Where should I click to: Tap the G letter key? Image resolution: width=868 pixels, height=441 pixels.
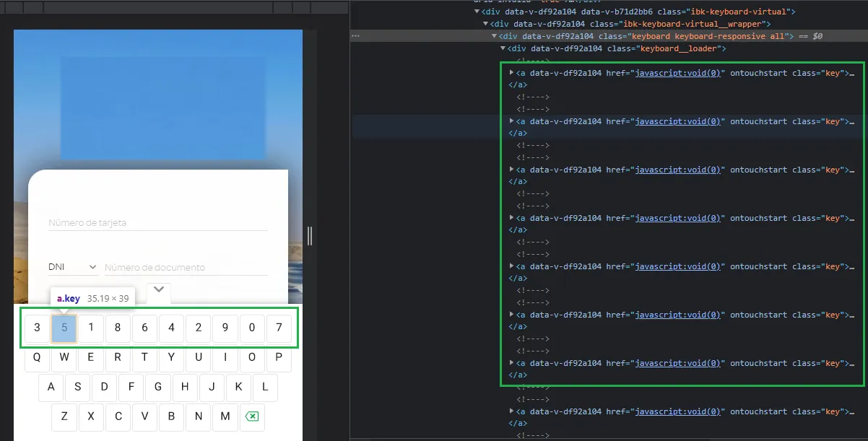tap(158, 387)
